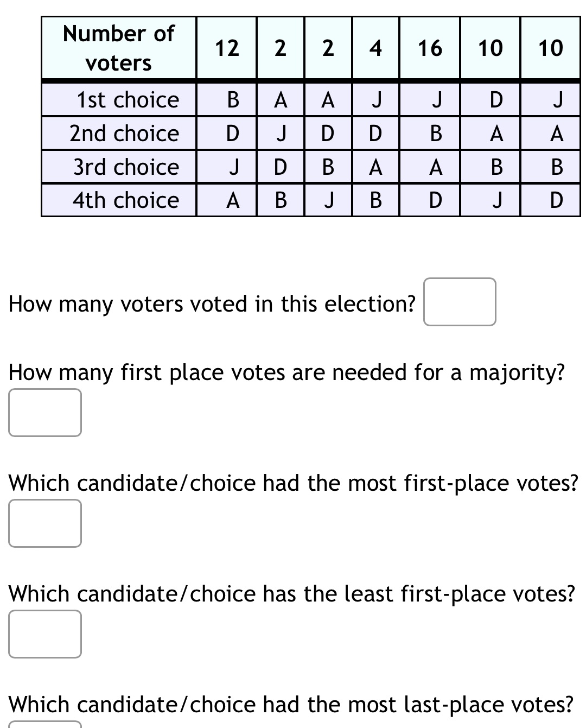This screenshot has height=728, width=586.
Task: Click the "Number of voters" header cell
Action: (x=119, y=48)
